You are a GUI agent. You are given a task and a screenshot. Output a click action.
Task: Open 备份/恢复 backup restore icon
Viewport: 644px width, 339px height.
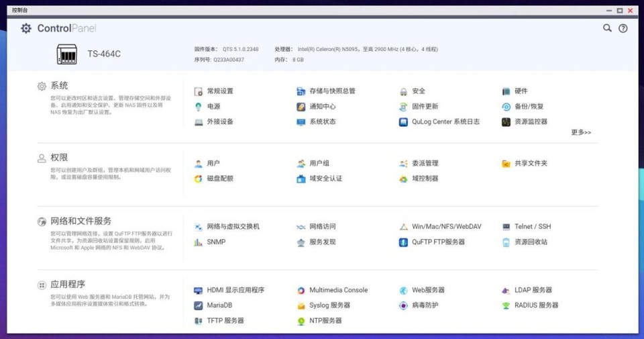click(506, 107)
